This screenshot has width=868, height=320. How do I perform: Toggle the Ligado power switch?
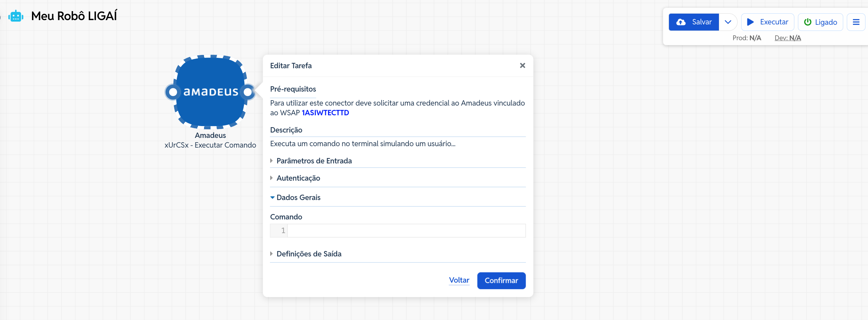coord(821,22)
